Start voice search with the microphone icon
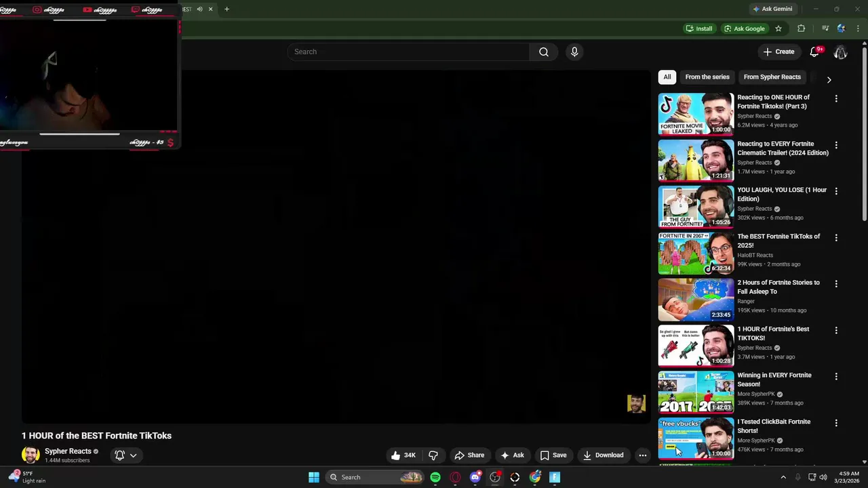Image resolution: width=868 pixels, height=488 pixels. [x=574, y=52]
